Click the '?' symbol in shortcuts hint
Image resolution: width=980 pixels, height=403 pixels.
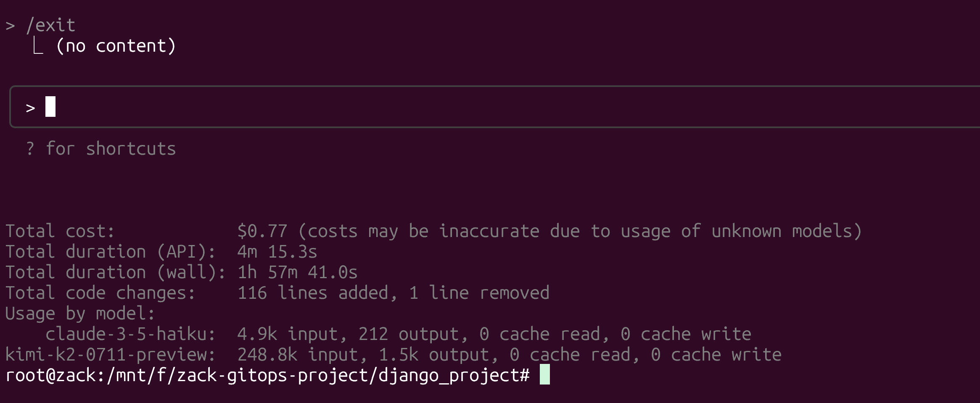[x=30, y=149]
